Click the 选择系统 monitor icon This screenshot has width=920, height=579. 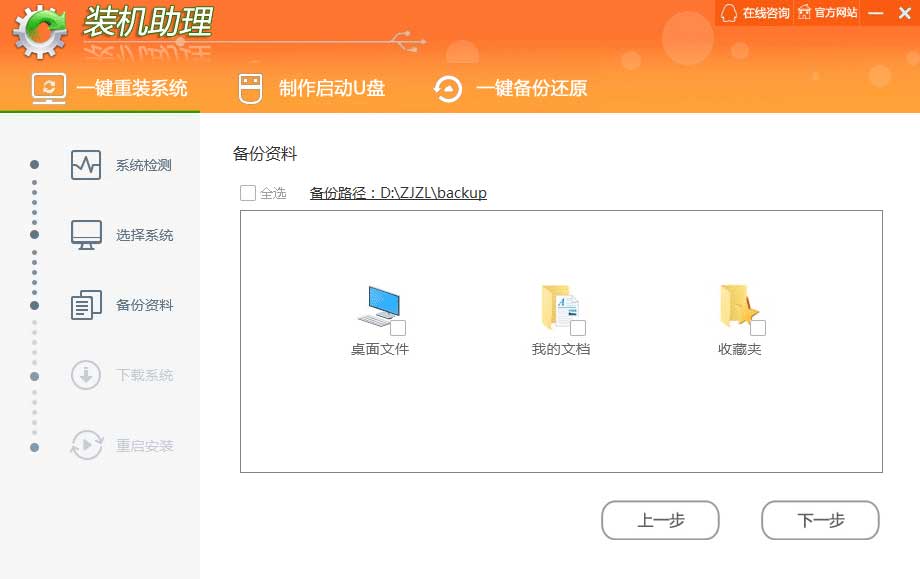pyautogui.click(x=86, y=235)
